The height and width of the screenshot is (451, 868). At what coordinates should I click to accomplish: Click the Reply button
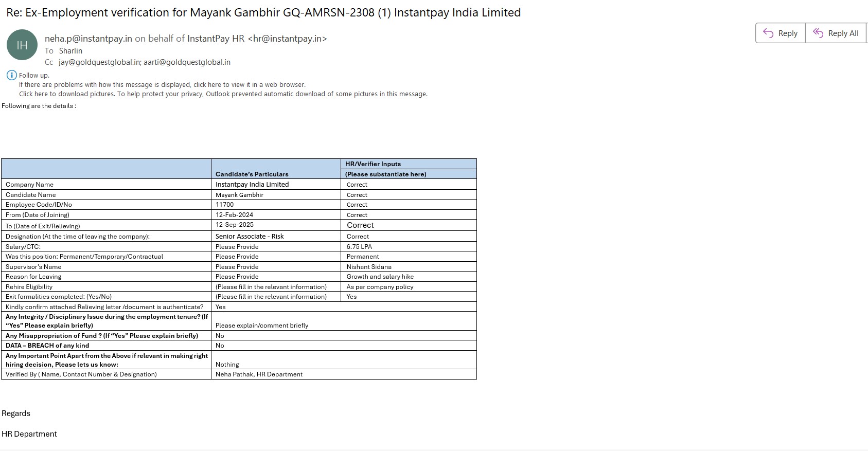click(x=780, y=33)
